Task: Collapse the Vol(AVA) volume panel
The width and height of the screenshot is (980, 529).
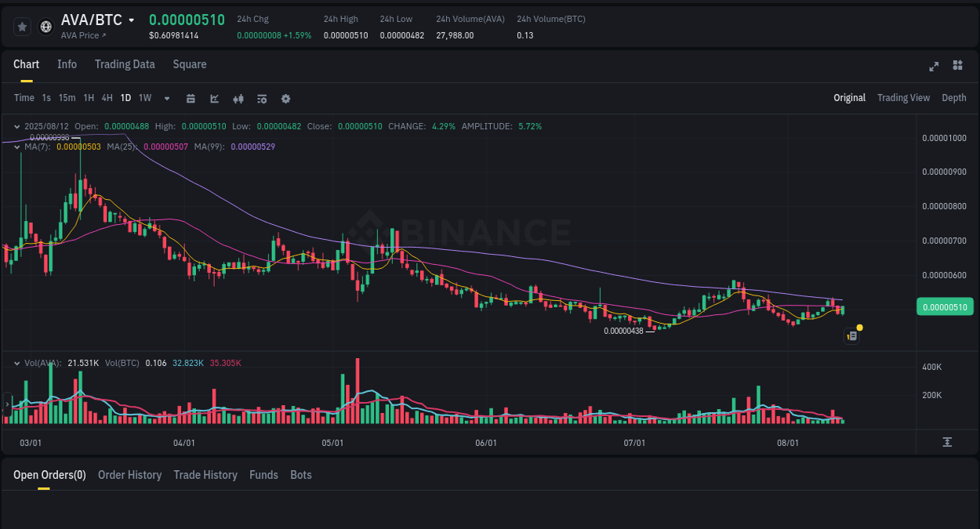Action: [16, 363]
